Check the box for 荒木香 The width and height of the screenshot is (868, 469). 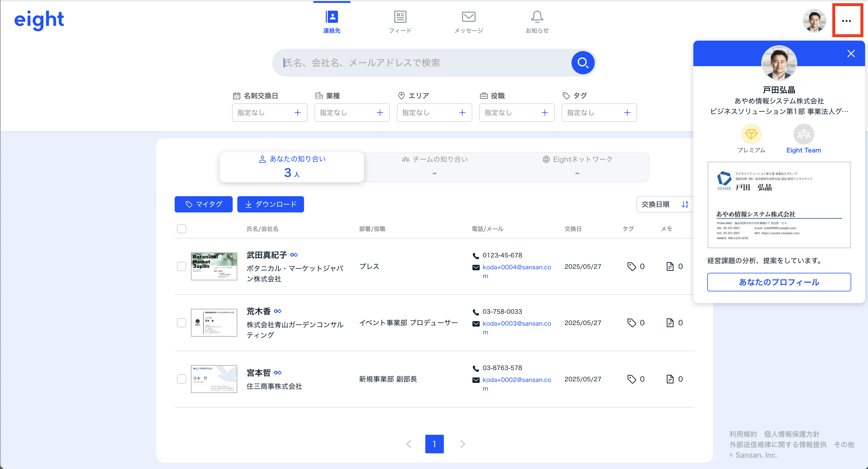pyautogui.click(x=182, y=323)
